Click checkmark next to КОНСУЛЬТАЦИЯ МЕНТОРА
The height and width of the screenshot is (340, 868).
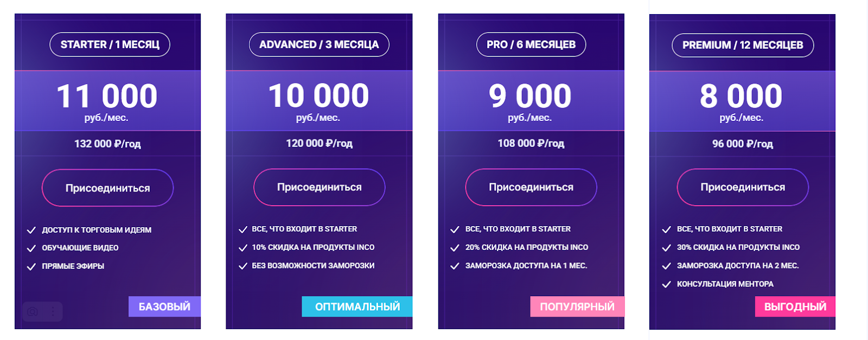point(667,284)
